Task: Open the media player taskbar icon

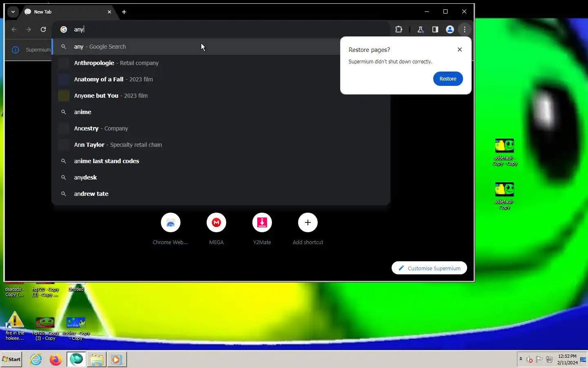Action: click(116, 359)
